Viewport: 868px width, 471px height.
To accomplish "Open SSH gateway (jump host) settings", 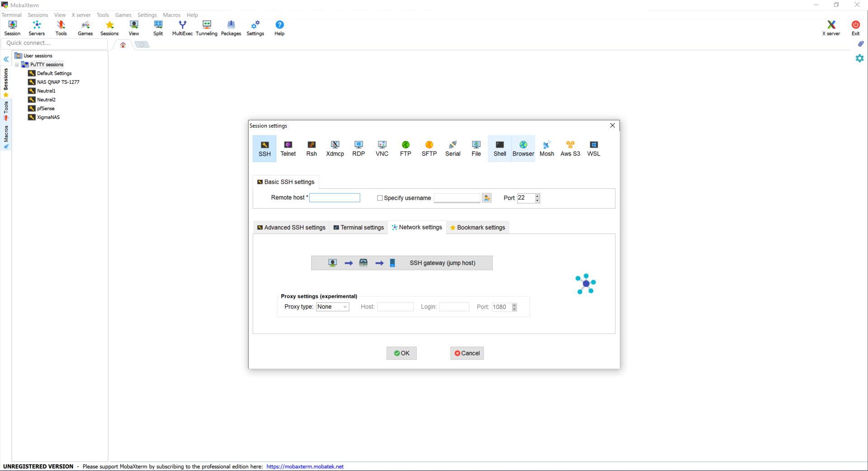I will pos(401,263).
